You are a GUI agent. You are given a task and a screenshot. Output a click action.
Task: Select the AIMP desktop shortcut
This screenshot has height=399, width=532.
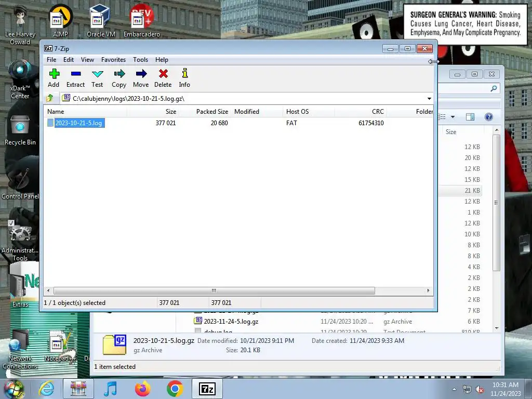click(60, 22)
